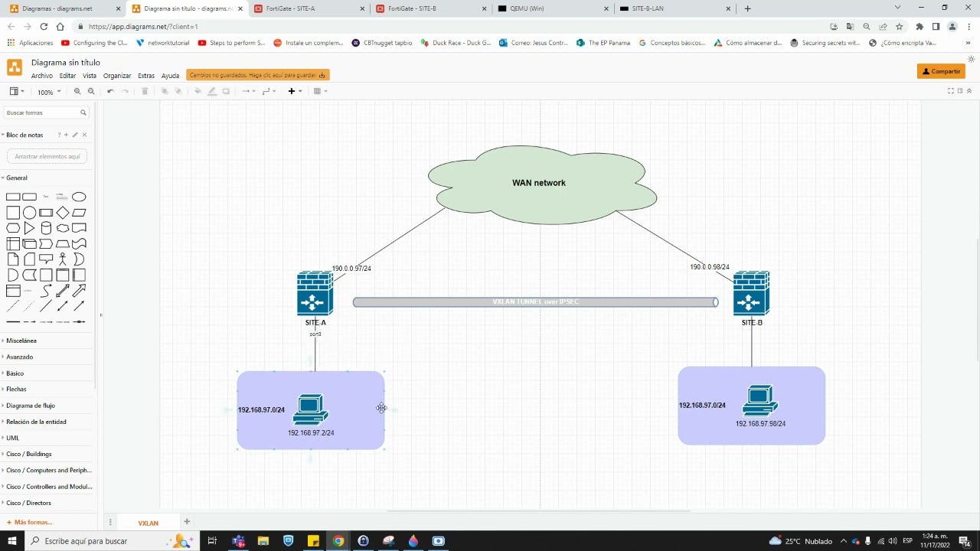Open the waypoints style dropdown
This screenshot has width=980, height=551.
269,91
